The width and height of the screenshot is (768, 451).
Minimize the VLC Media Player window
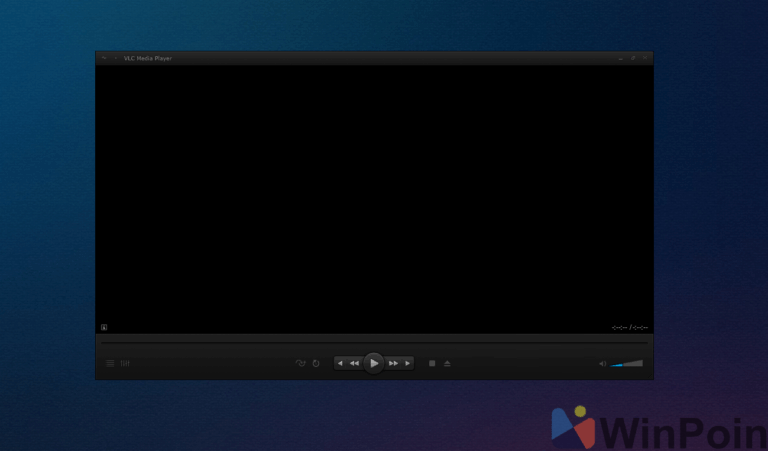point(621,58)
